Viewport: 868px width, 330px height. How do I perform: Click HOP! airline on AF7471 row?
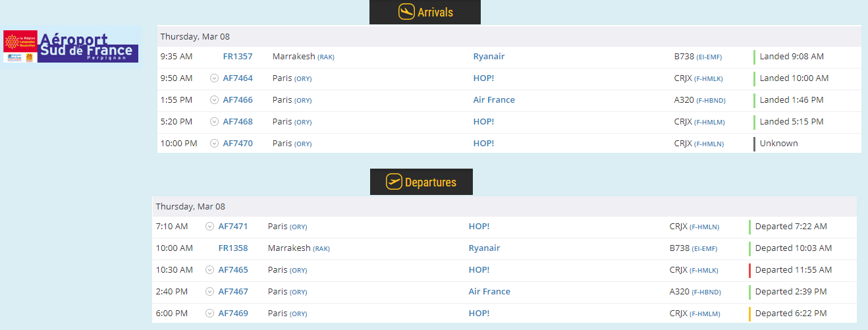(x=479, y=227)
